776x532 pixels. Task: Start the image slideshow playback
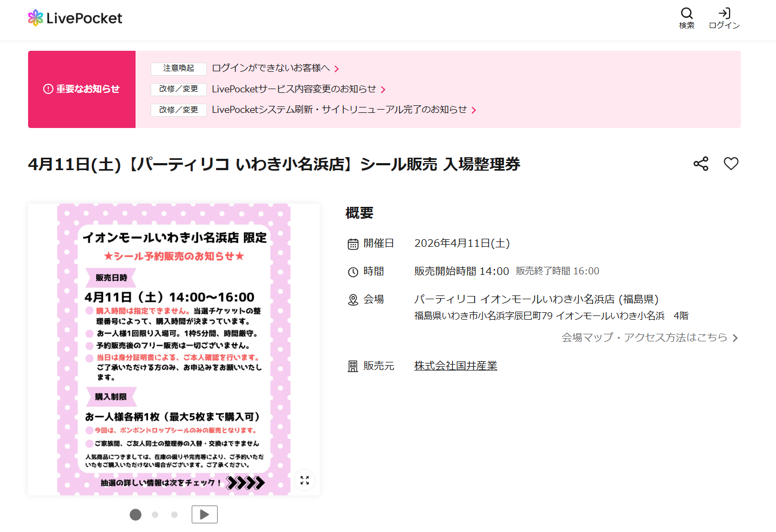click(204, 514)
